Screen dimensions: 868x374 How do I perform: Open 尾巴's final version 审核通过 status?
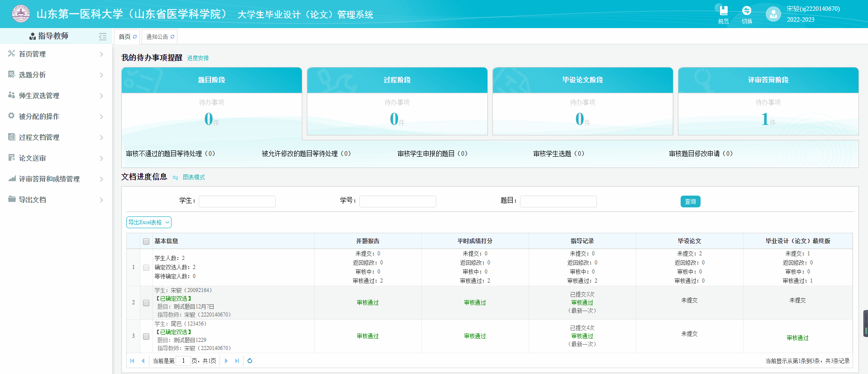coord(798,338)
